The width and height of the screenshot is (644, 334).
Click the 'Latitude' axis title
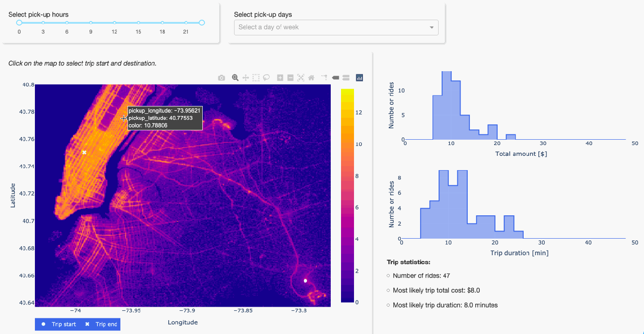tap(13, 195)
